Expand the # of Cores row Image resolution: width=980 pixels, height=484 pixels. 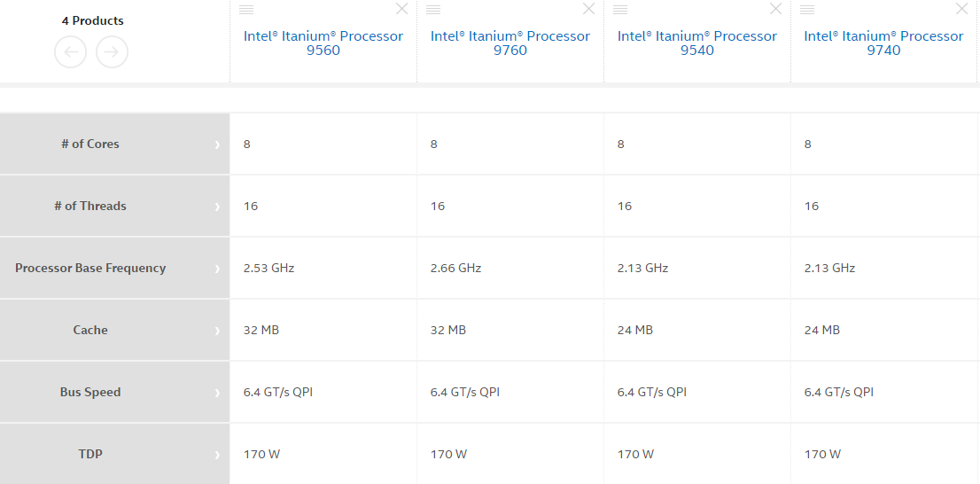pos(217,144)
